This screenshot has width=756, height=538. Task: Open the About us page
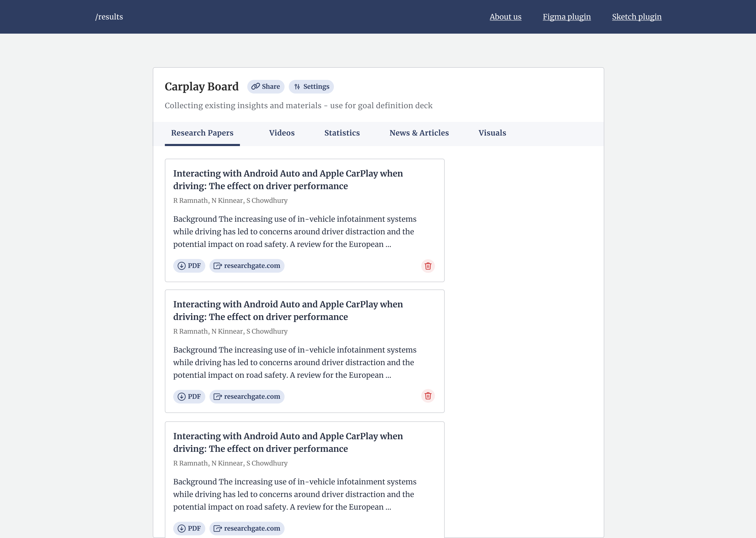(505, 17)
